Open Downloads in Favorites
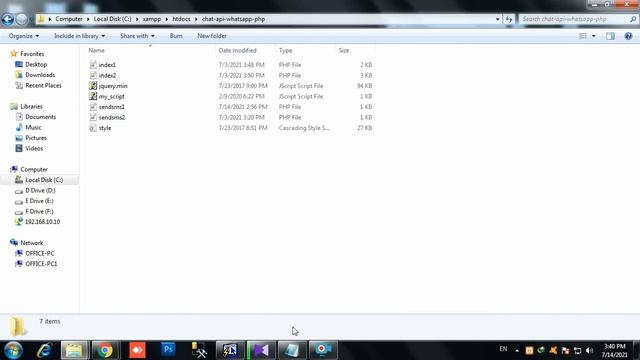 (40, 75)
